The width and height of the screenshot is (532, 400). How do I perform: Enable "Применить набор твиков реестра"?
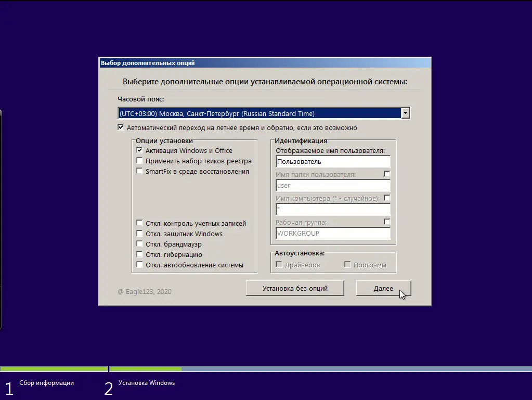click(x=139, y=161)
